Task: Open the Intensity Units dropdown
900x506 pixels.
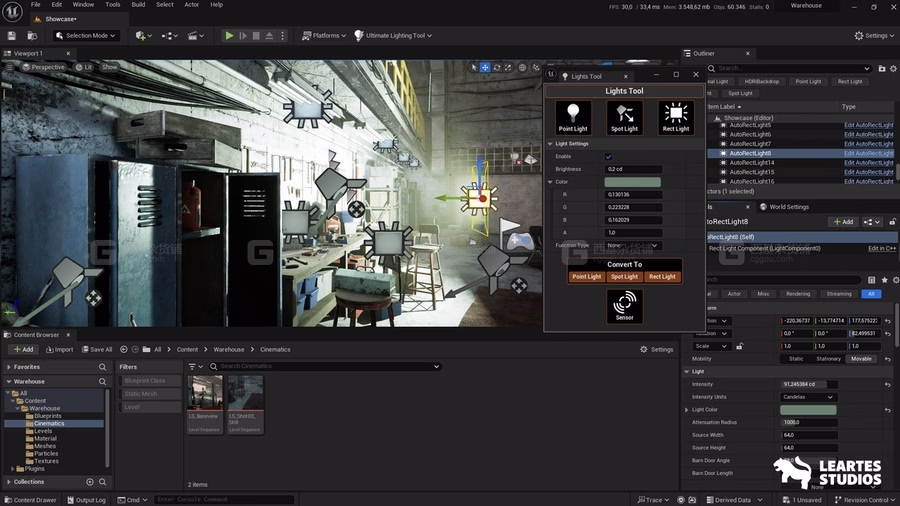Action: (808, 397)
